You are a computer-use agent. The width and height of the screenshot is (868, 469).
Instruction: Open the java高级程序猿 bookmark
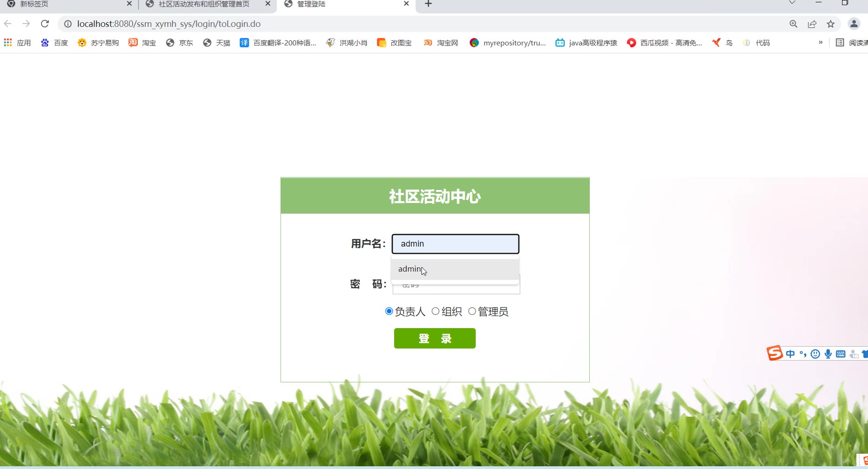[587, 43]
